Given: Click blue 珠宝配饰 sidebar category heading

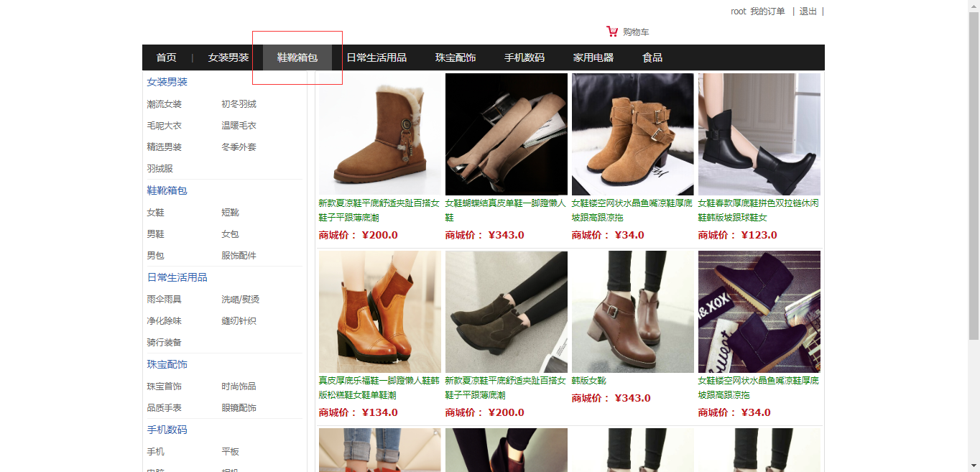Looking at the screenshot, I should pos(167,364).
